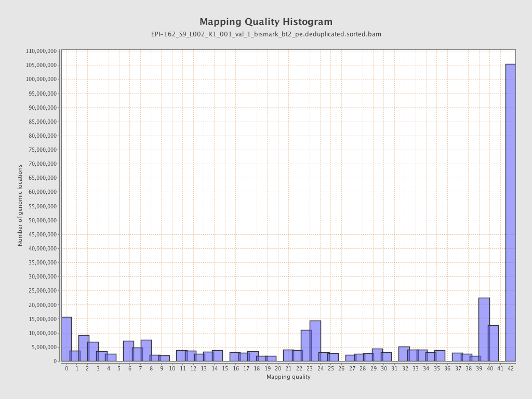Click the histogram bar at quality 32
This screenshot has height=399, width=532.
point(404,354)
